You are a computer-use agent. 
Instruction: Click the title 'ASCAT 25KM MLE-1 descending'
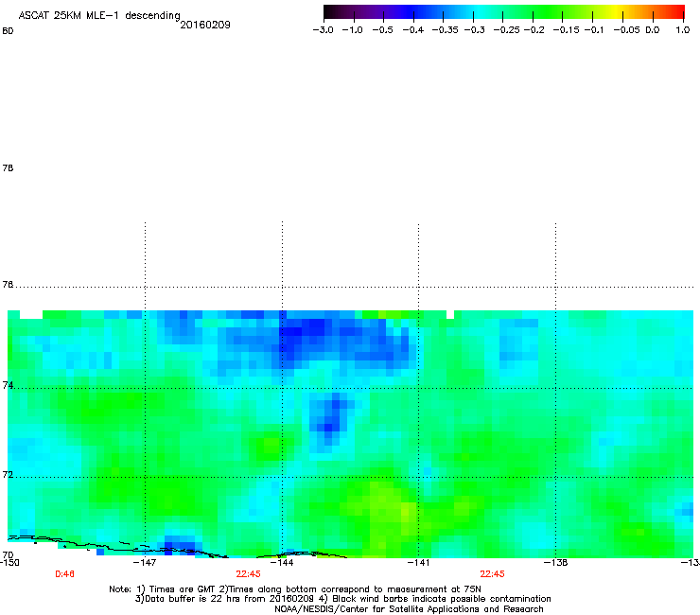(x=99, y=15)
